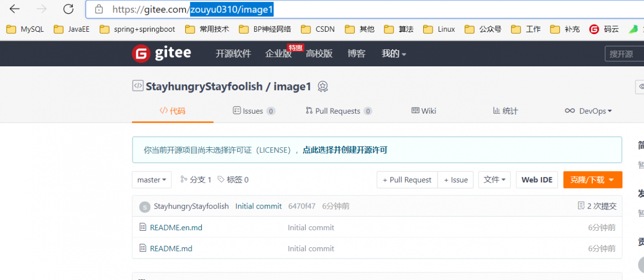Go back using browser back arrow

[14, 9]
